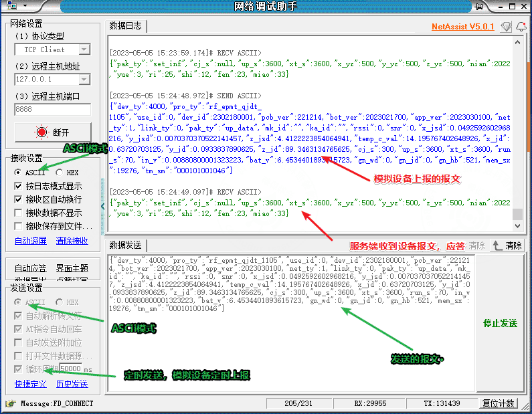Click the greyed-out clear label
532x414 pixels.
[476, 245]
